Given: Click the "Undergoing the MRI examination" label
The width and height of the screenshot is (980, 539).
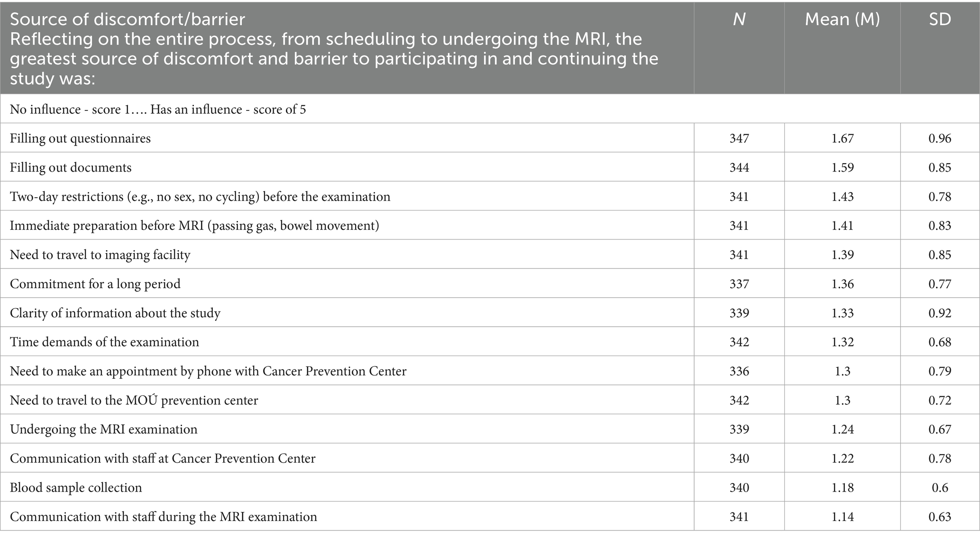Looking at the screenshot, I should point(103,429).
